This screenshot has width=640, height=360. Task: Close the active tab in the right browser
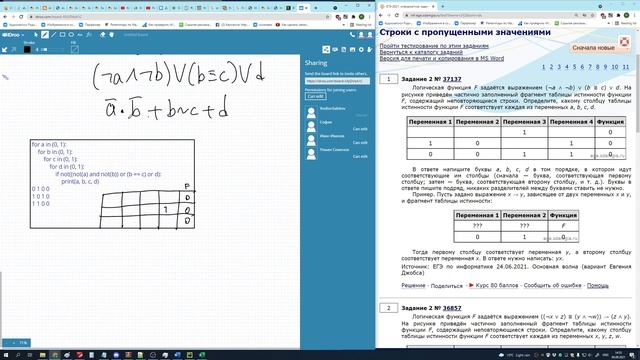click(433, 7)
